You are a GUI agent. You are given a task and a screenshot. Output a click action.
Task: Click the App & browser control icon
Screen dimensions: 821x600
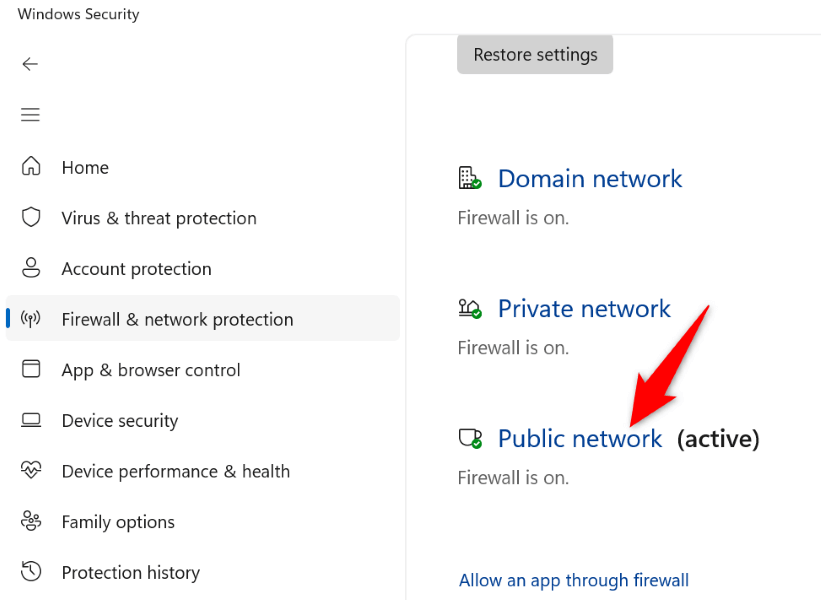(x=30, y=369)
